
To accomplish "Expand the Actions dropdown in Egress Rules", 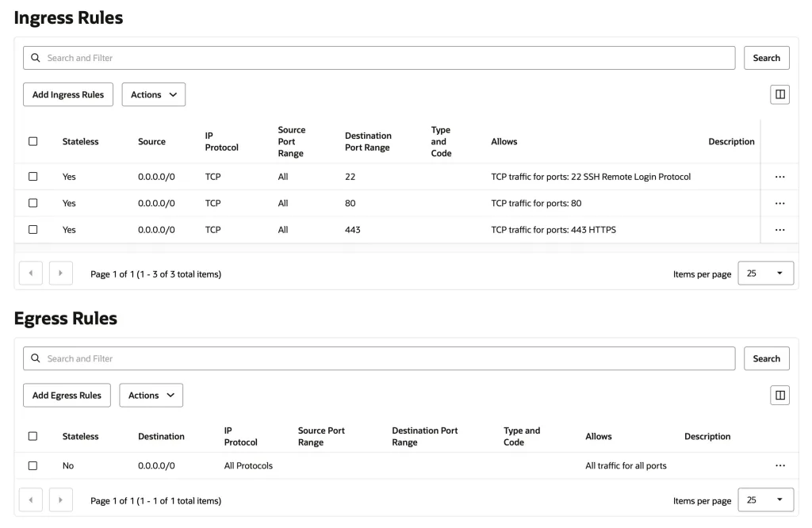I will 151,395.
